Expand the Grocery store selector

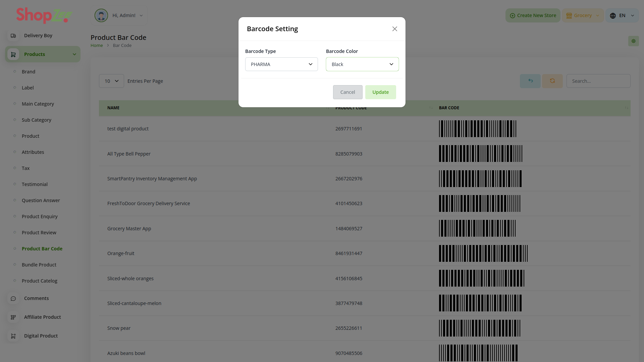[583, 16]
